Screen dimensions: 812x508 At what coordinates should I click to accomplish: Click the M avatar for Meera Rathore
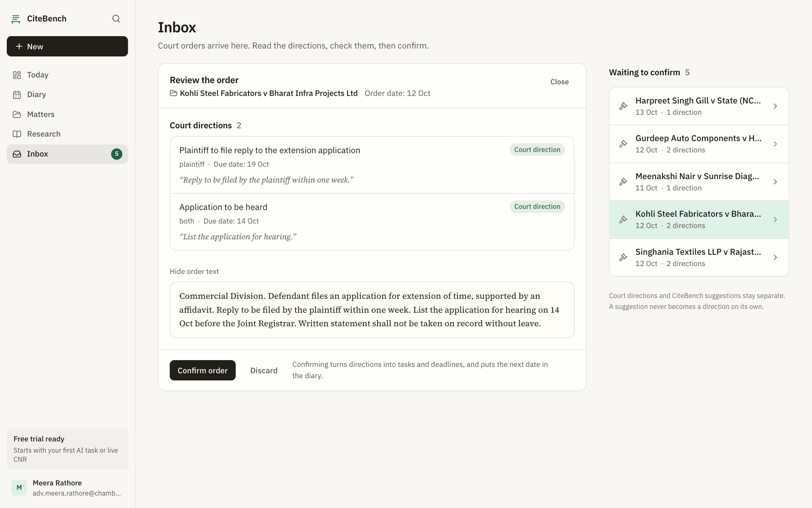[x=19, y=488]
